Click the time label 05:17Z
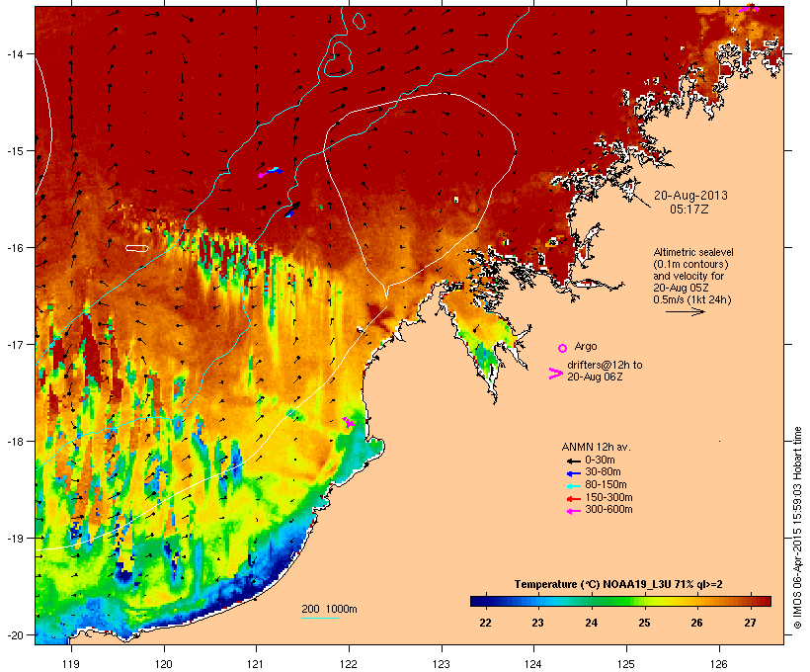810x672 pixels. (x=689, y=210)
